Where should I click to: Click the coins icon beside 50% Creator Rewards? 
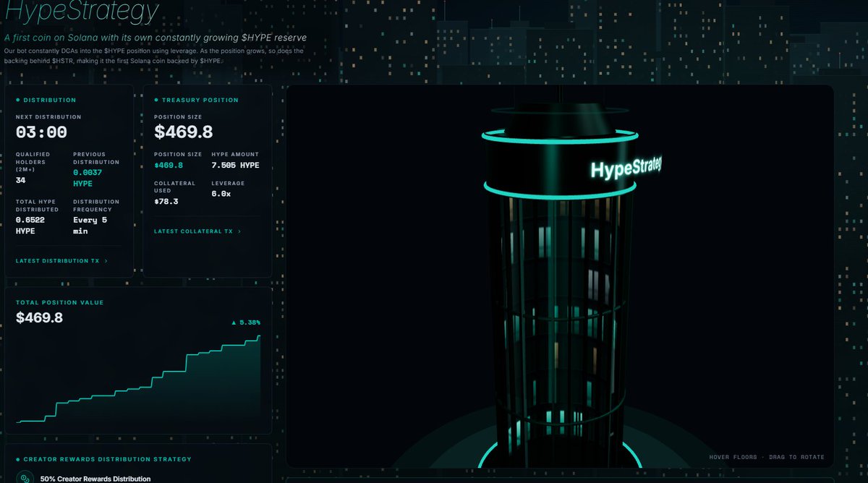[x=26, y=478]
